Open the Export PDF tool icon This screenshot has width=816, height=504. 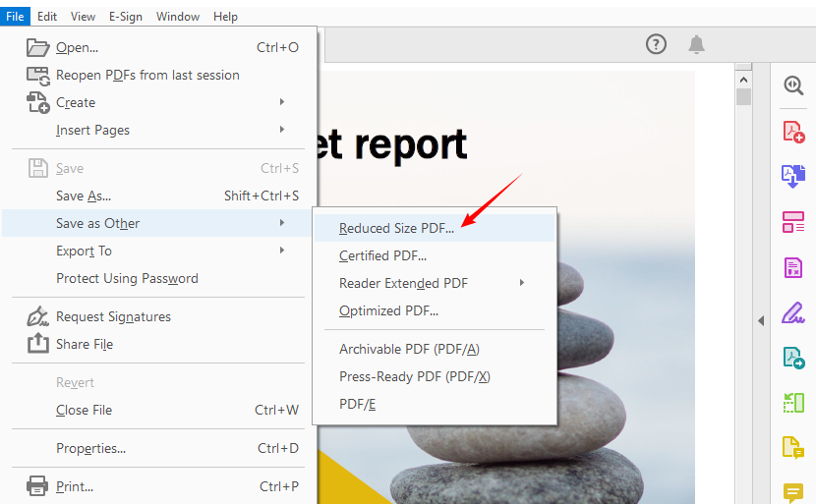(793, 176)
